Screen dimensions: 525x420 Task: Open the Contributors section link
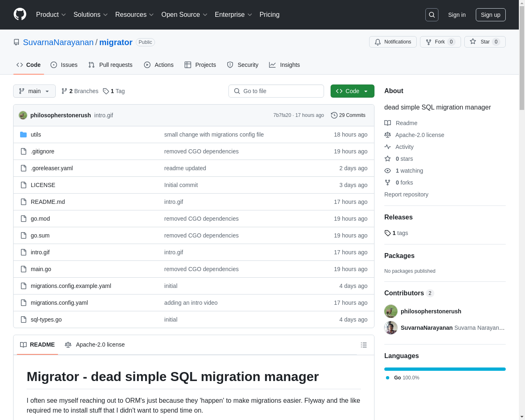pyautogui.click(x=409, y=293)
